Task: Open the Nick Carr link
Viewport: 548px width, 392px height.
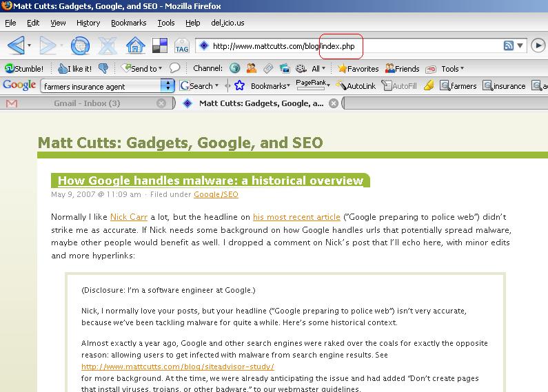Action: pos(129,217)
